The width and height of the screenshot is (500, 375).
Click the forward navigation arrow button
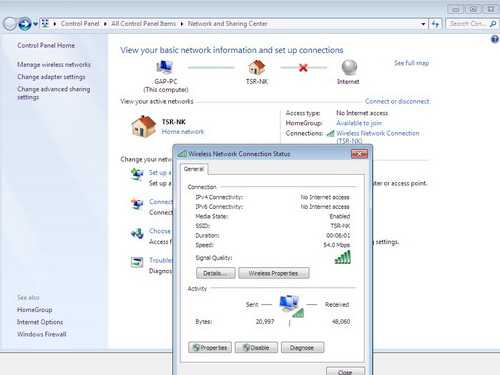pyautogui.click(x=24, y=24)
